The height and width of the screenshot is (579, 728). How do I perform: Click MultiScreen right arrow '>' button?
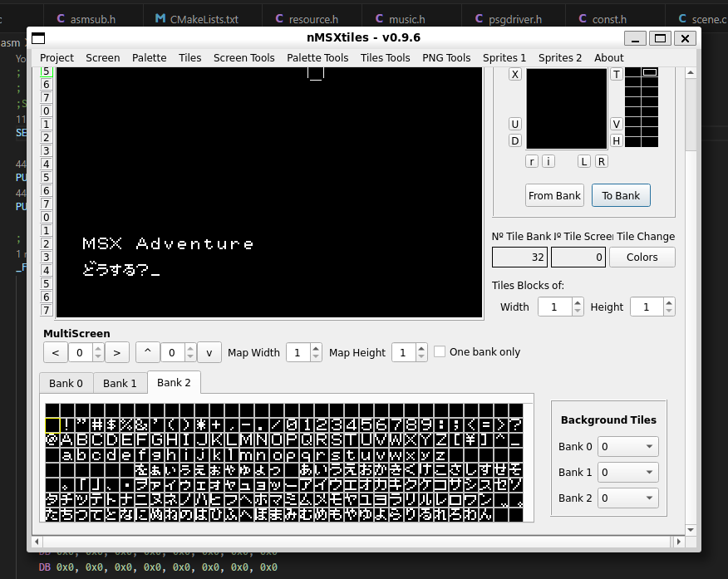tap(117, 352)
